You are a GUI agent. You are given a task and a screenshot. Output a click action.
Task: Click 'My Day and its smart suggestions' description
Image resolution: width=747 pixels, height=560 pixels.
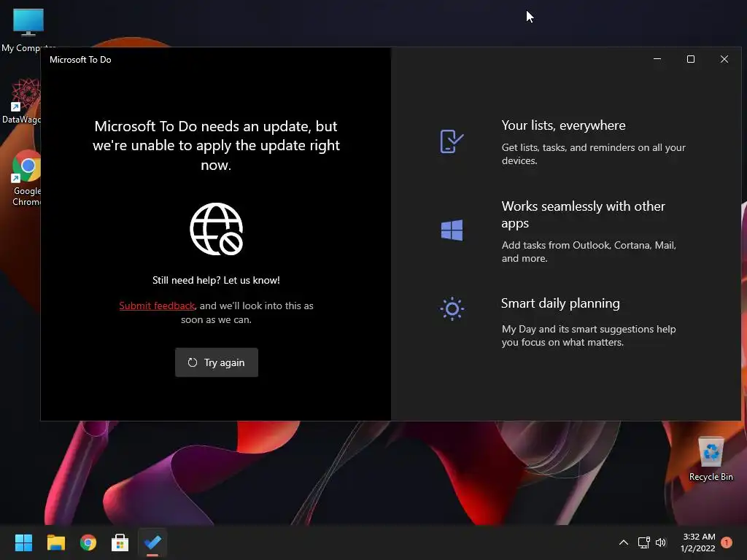[589, 335]
